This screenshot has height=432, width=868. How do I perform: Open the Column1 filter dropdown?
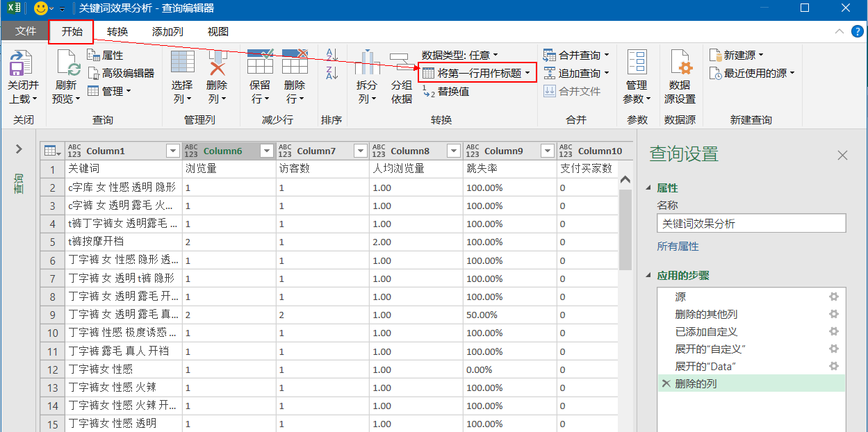173,151
